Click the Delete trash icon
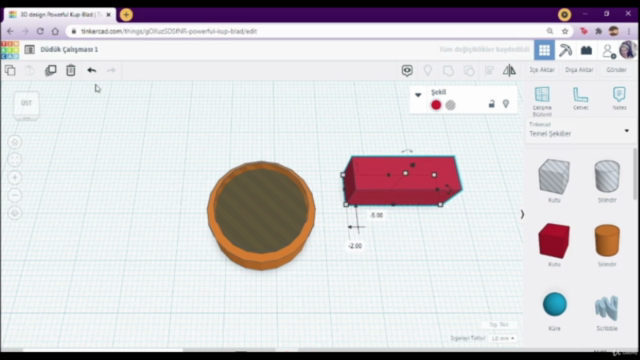640x360 pixels. (x=71, y=70)
